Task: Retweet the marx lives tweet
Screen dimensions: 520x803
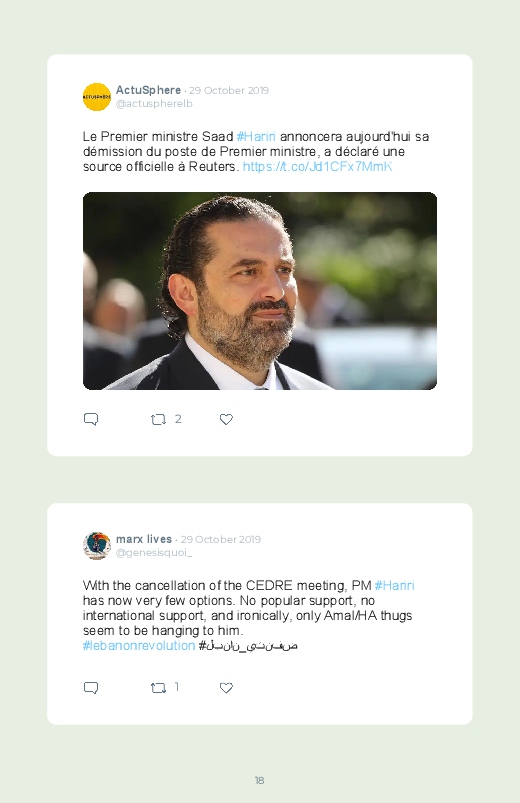Action: click(x=158, y=688)
